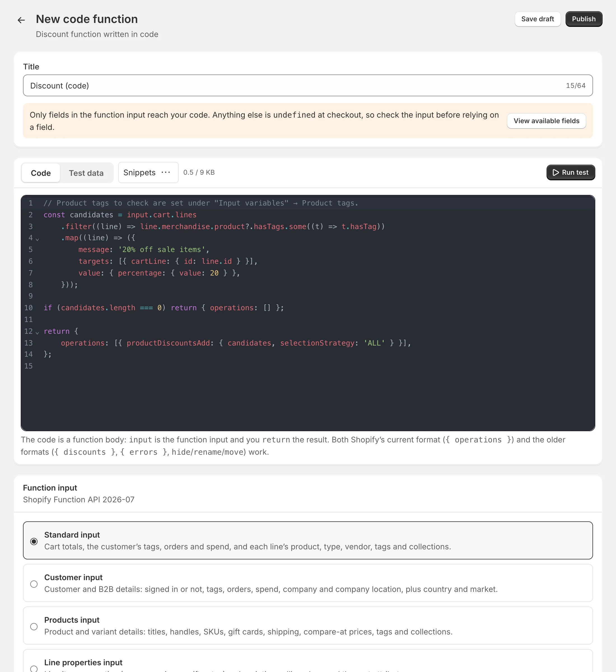Switch to the Test data tab
Screen dimensions: 616x672
pos(86,173)
